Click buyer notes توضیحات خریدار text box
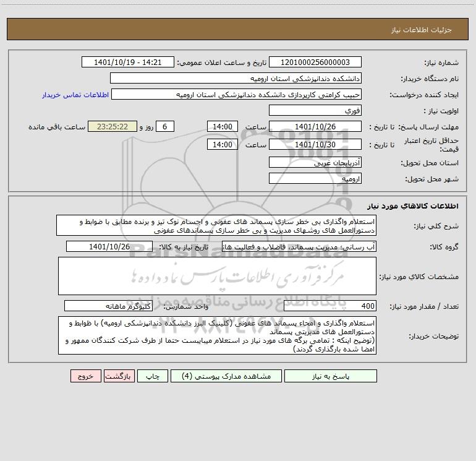 coord(217,335)
